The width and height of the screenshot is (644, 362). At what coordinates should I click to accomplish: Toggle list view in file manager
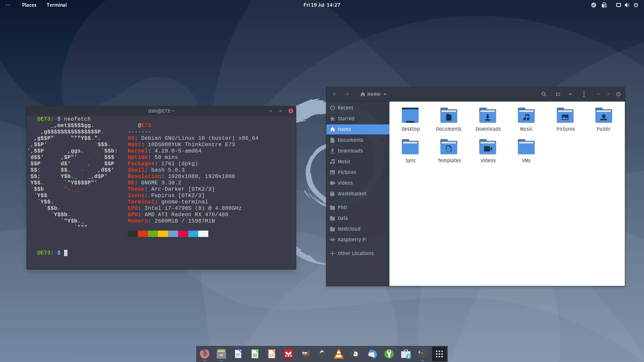coord(558,94)
